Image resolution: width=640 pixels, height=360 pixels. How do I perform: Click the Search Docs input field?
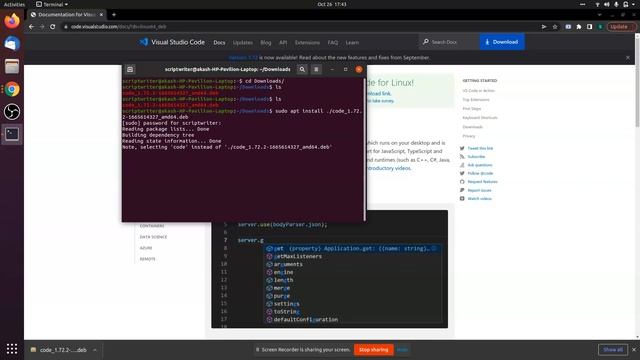coord(450,42)
